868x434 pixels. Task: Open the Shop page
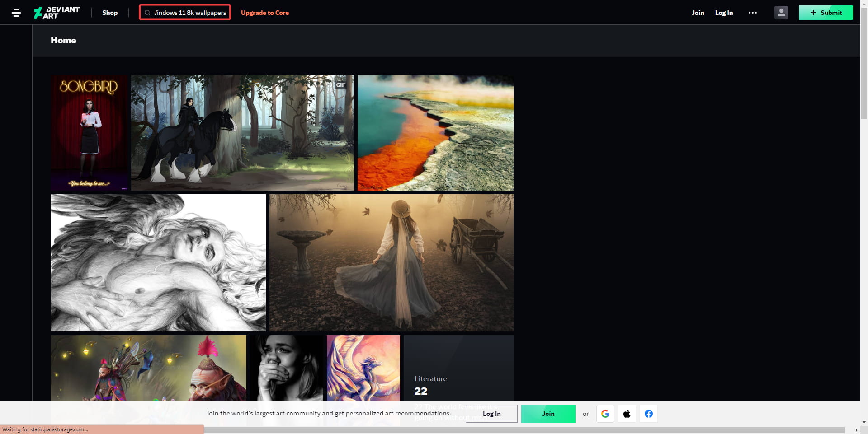pyautogui.click(x=110, y=13)
